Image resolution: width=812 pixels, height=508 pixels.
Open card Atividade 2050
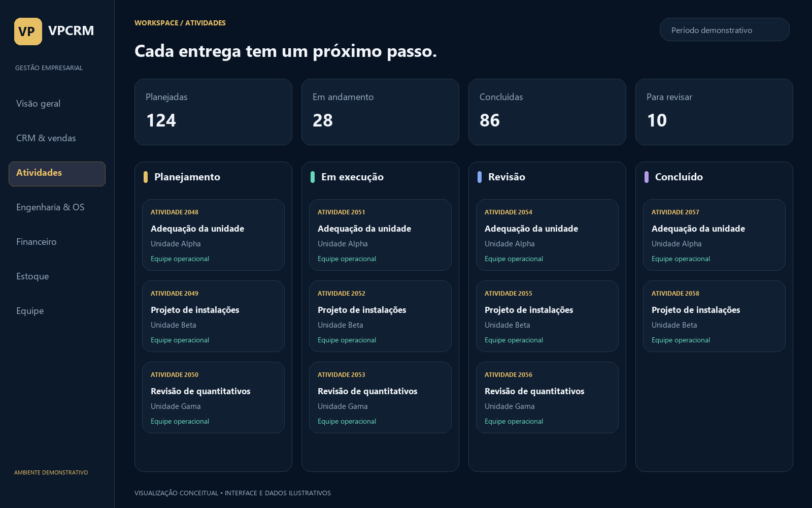tap(213, 397)
